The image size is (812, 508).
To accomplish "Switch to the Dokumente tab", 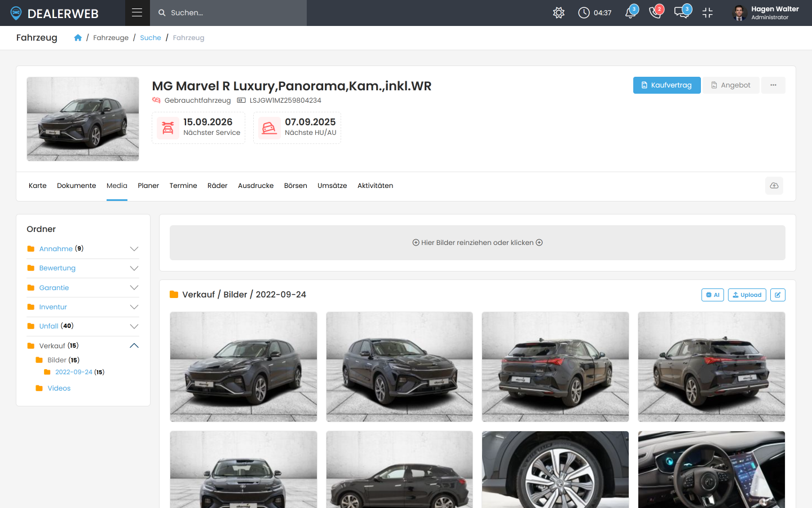I will point(77,186).
